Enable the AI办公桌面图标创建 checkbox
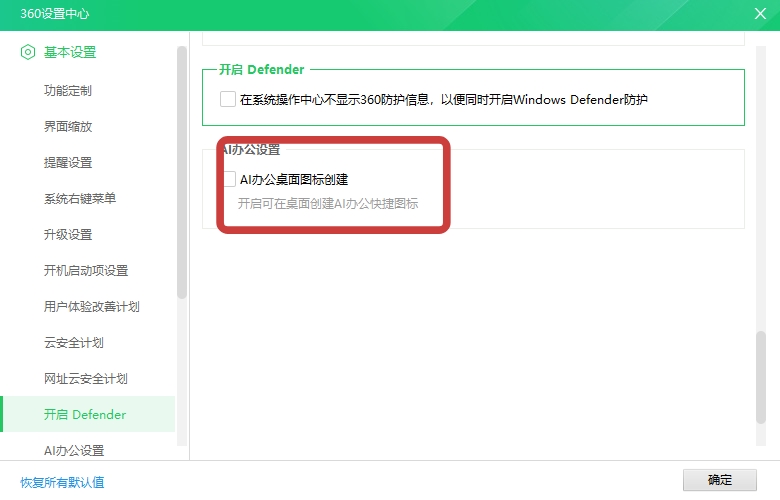 point(229,179)
